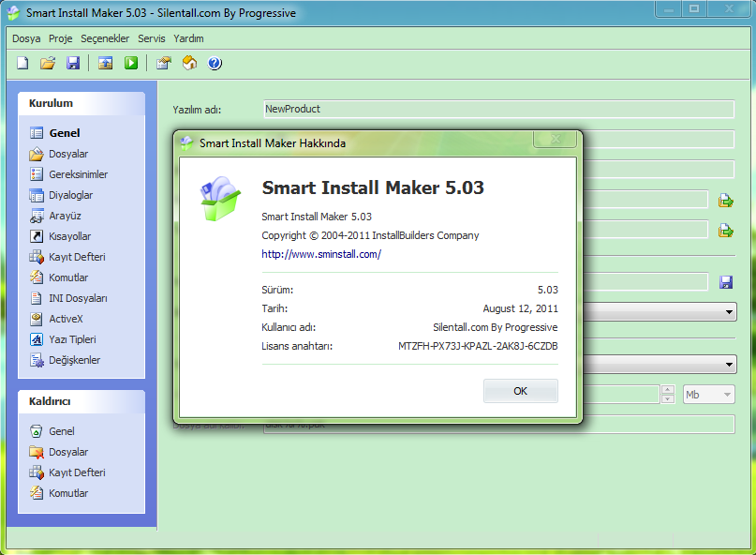Viewport: 756px width, 555px height.
Task: Open a project with the folder icon
Action: click(48, 63)
